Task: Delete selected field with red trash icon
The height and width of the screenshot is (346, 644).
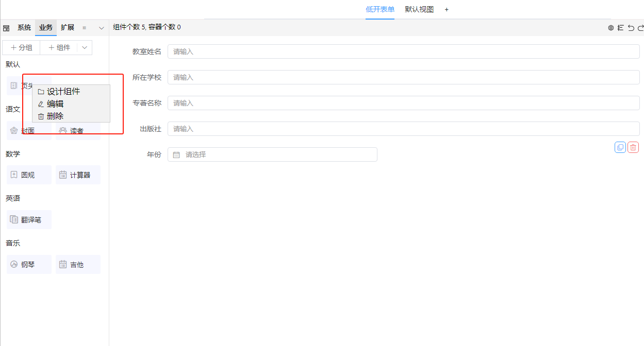Action: (633, 147)
